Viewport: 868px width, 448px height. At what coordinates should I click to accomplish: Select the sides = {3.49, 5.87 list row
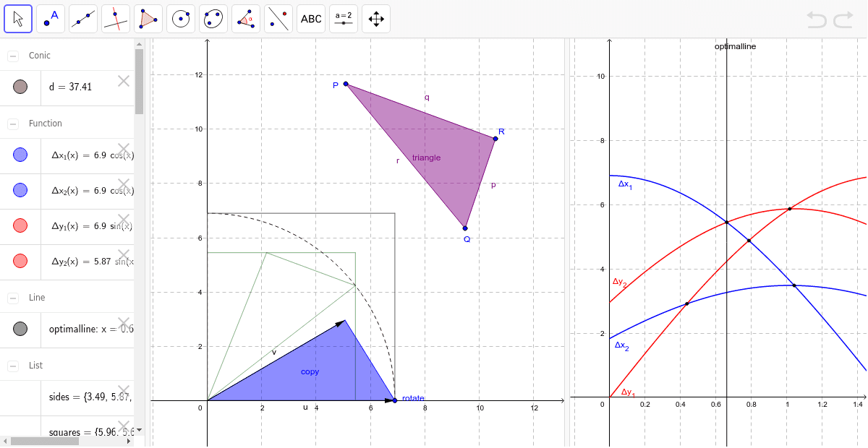click(91, 397)
